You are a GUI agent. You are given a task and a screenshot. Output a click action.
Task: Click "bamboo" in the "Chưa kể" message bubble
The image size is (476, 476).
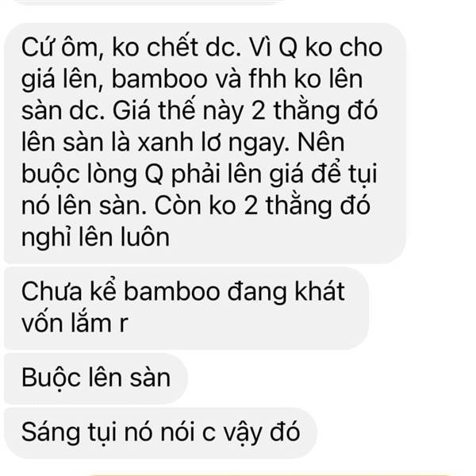(x=172, y=292)
